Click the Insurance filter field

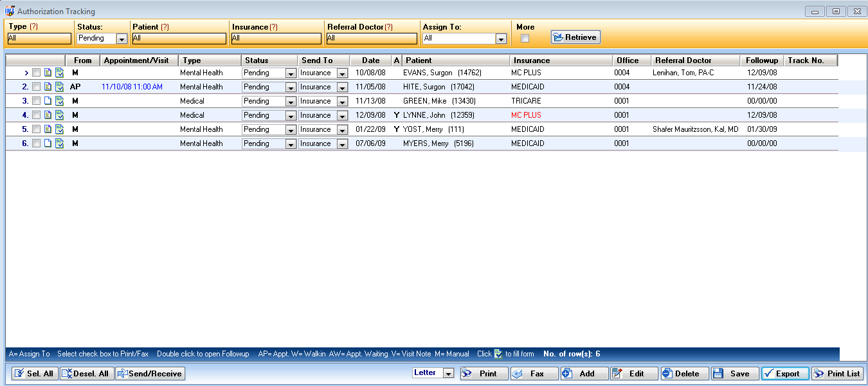click(276, 39)
